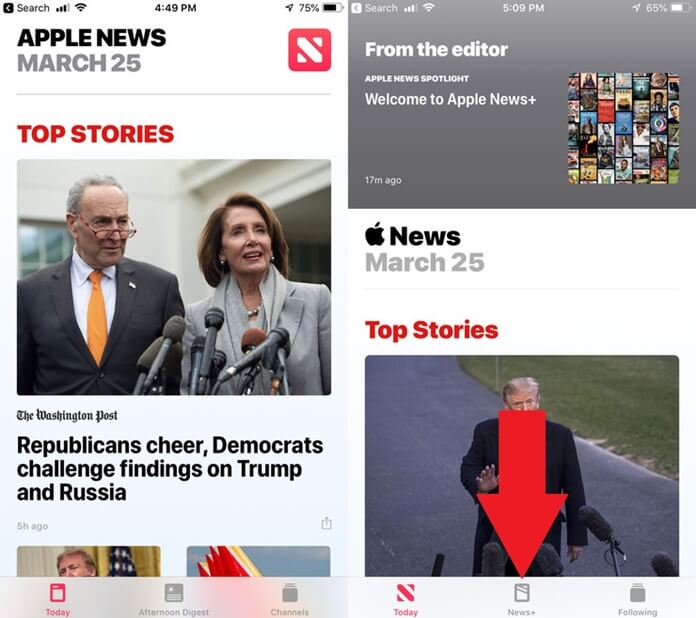Share the Washington Post story
The height and width of the screenshot is (618, 696).
[326, 523]
